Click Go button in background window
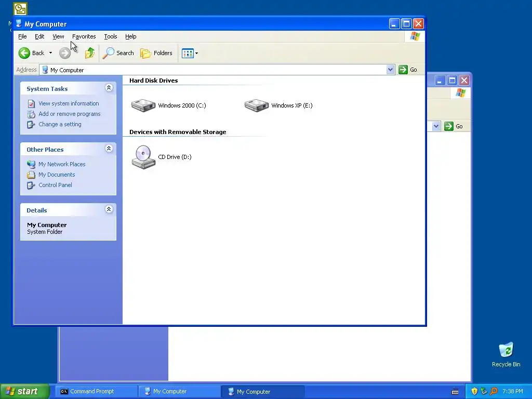 [x=454, y=126]
